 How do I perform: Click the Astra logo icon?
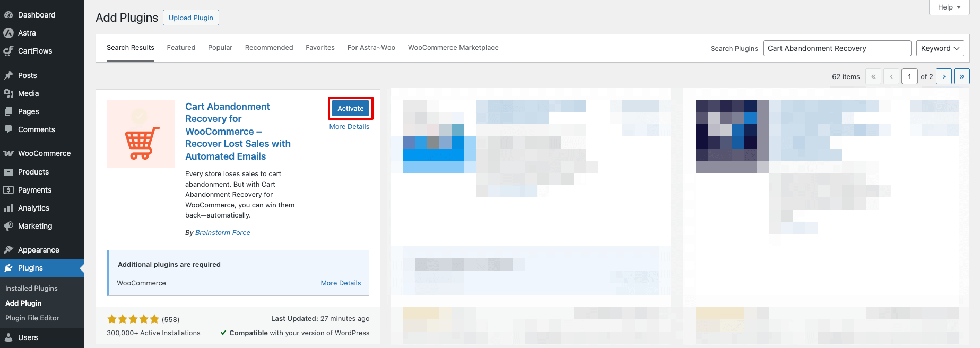[x=8, y=33]
